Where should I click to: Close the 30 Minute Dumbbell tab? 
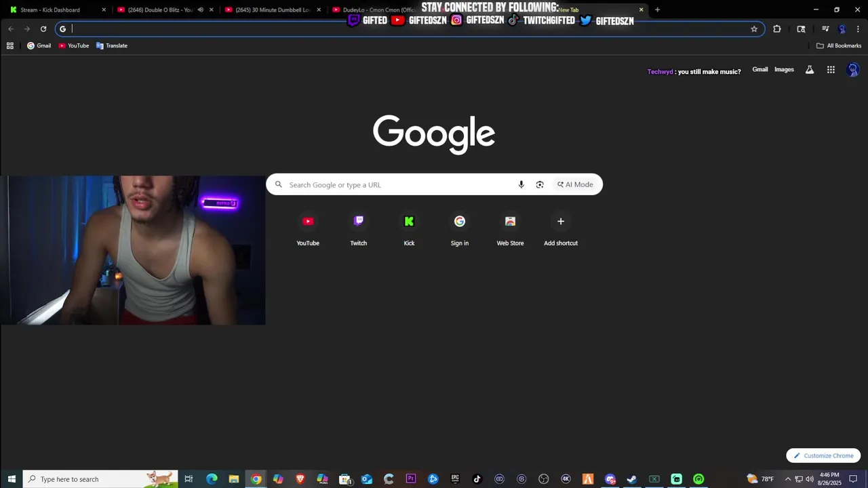[x=319, y=9]
